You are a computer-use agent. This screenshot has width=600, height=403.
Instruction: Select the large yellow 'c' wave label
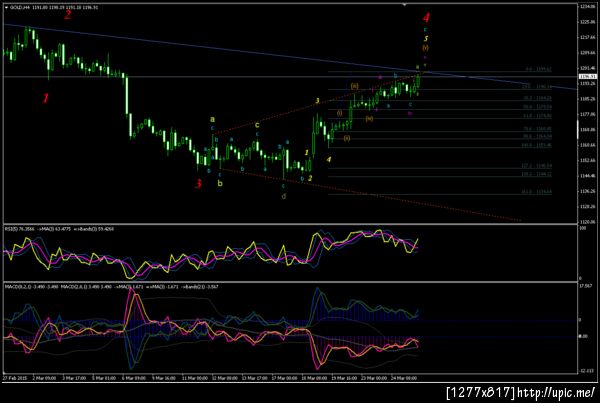pyautogui.click(x=257, y=125)
